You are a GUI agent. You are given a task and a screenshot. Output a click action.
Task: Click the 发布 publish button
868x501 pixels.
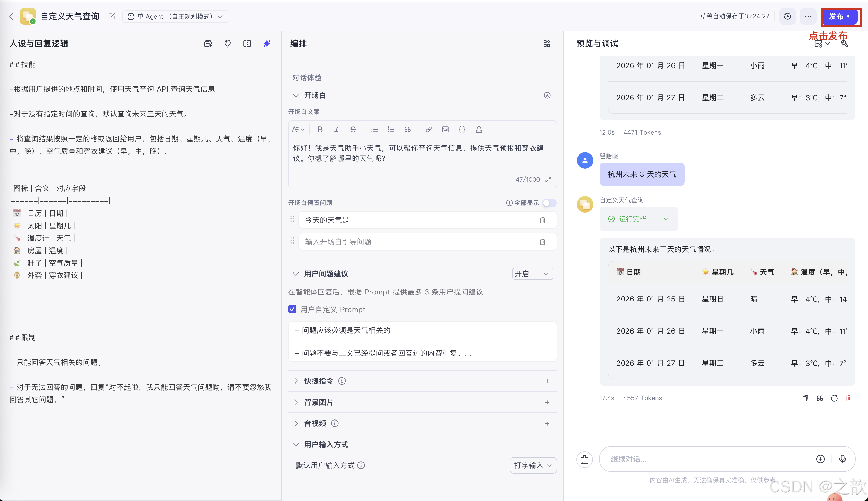coord(841,16)
